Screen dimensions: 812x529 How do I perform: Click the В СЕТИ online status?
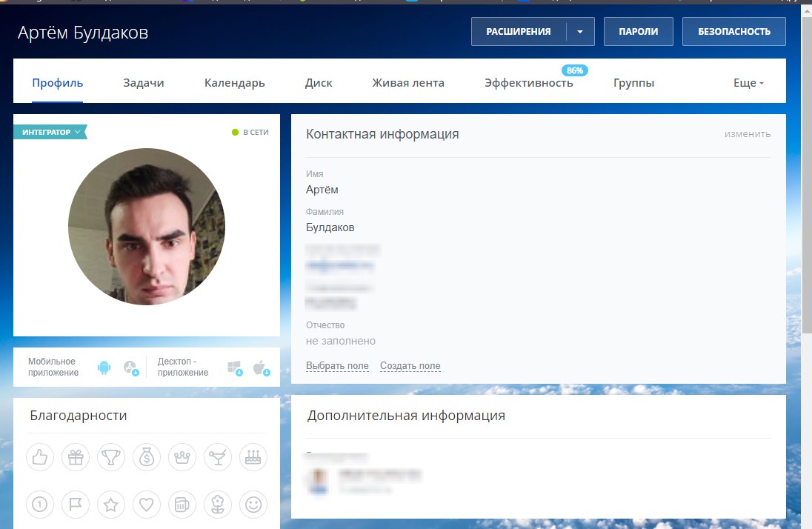point(250,132)
